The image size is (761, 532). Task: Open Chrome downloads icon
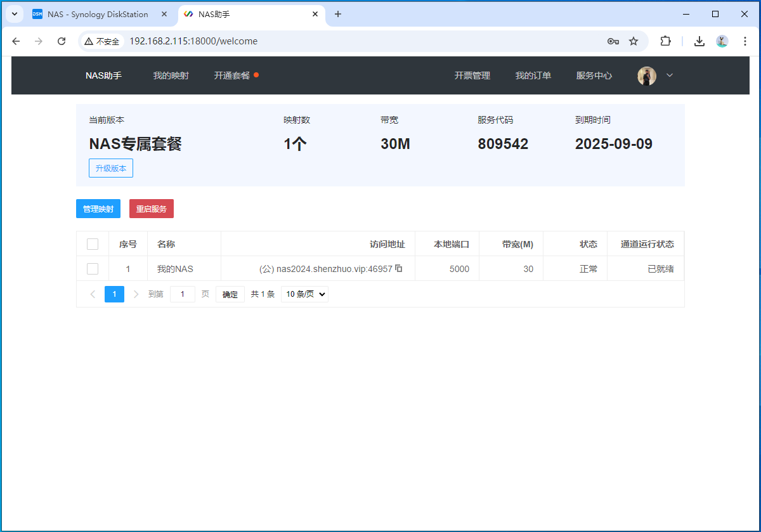click(699, 41)
